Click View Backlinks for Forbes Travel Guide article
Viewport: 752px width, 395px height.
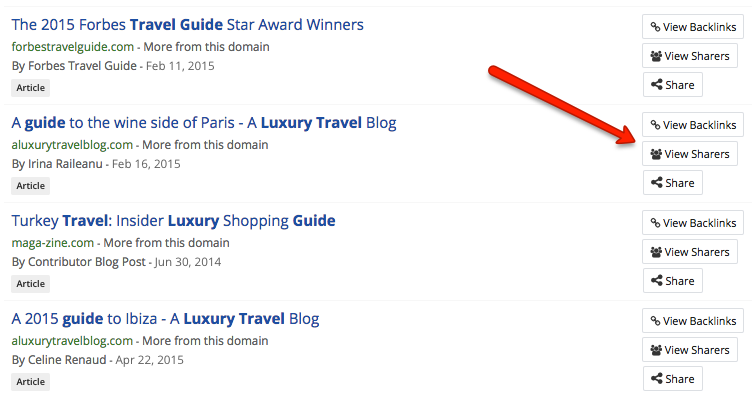[x=693, y=27]
